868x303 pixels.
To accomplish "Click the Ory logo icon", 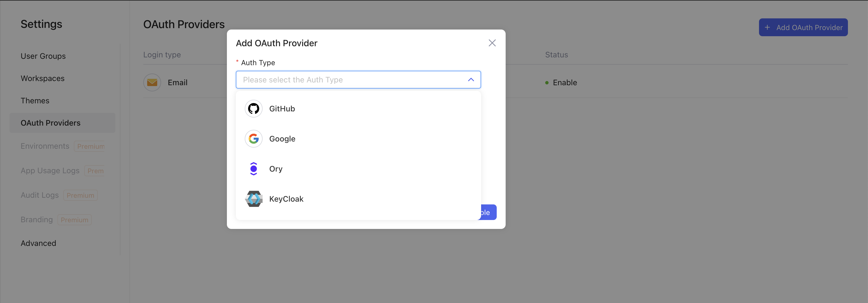I will click(x=253, y=169).
